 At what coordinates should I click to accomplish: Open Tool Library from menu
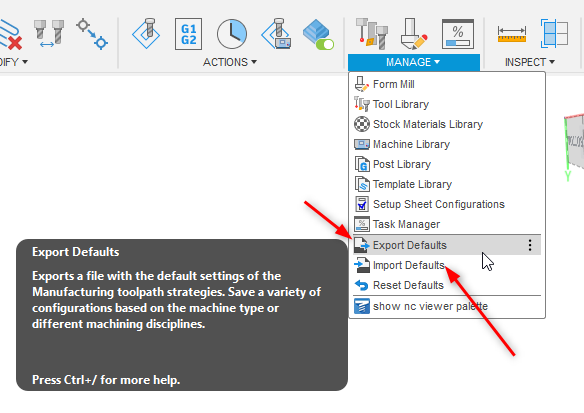click(446, 104)
